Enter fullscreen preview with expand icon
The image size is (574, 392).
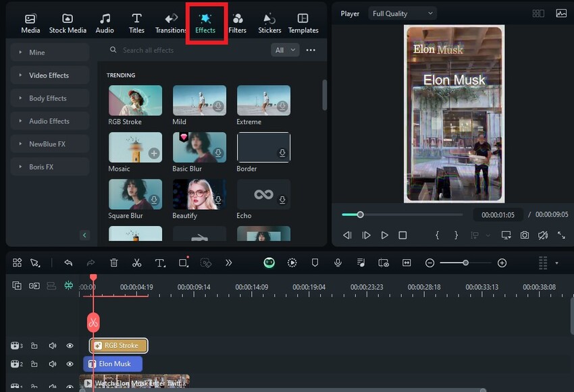click(561, 235)
